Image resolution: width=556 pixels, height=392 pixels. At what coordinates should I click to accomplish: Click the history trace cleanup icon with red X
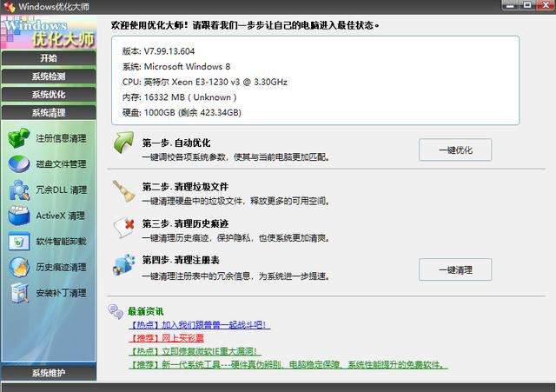pos(123,228)
